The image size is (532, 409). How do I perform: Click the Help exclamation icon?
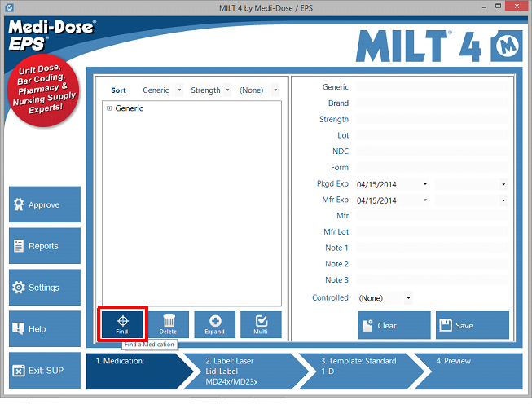pos(18,328)
